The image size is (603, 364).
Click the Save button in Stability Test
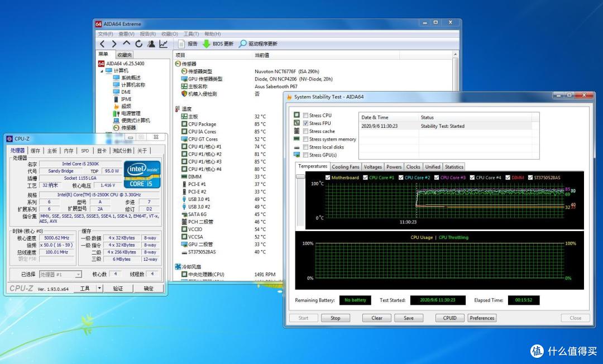tap(409, 318)
